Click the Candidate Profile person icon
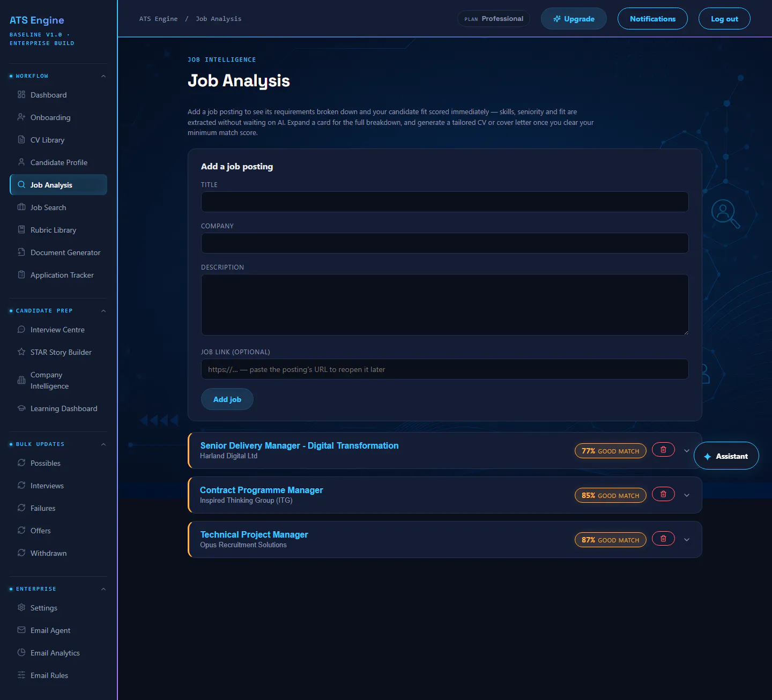This screenshot has height=700, width=772. pyautogui.click(x=21, y=162)
